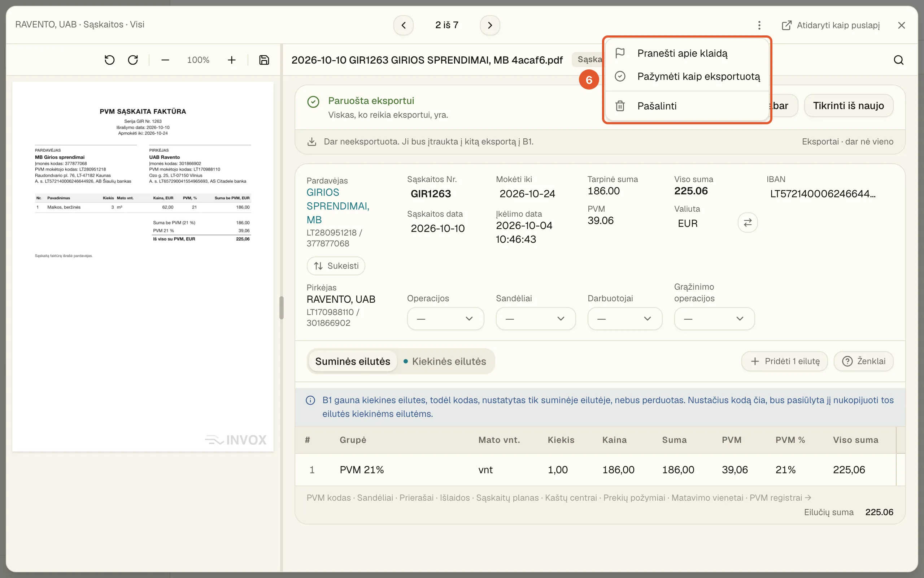Open Operacijos dropdown

tap(445, 318)
